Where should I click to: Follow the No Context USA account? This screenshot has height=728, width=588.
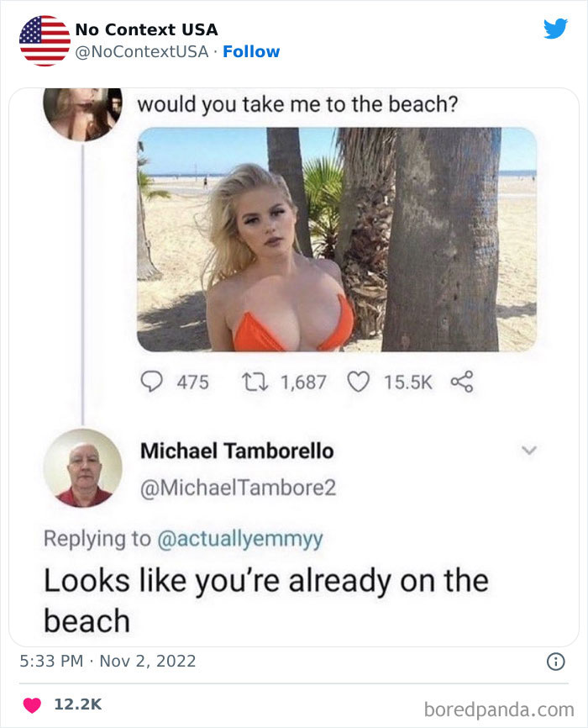click(251, 51)
